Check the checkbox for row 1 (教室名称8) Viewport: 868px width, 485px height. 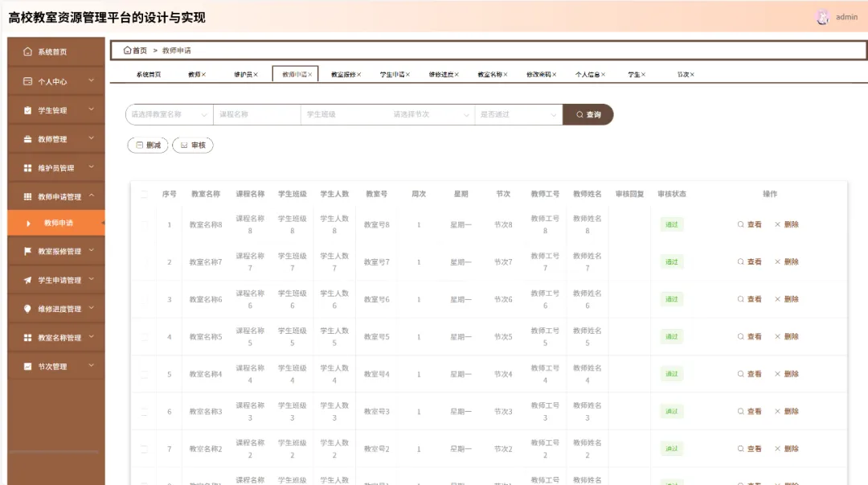click(x=145, y=224)
